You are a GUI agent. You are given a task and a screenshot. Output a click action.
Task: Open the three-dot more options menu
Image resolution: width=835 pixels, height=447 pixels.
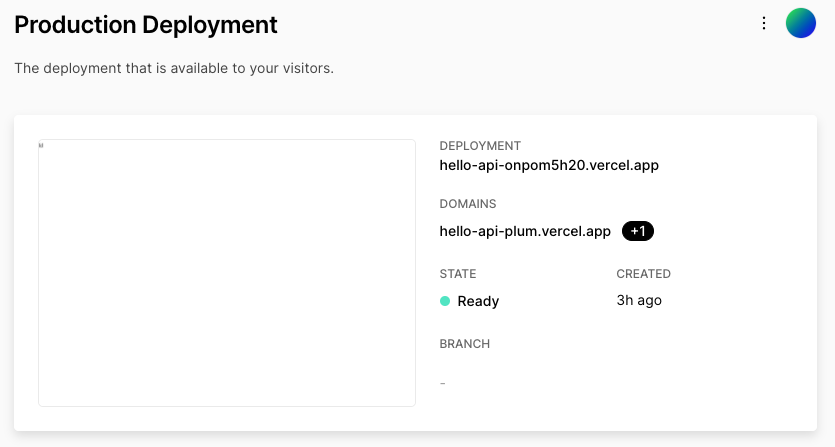764,23
